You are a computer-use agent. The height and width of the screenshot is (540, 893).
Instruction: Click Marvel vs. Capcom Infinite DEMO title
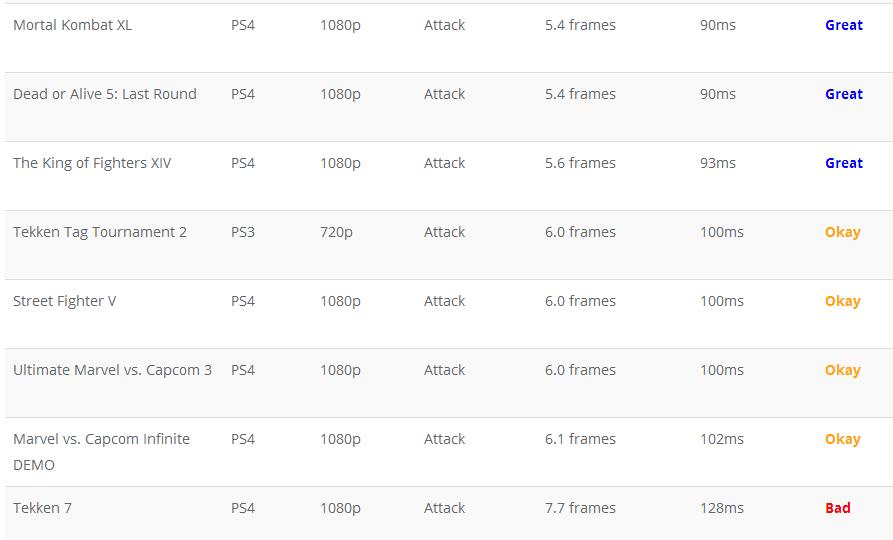101,452
